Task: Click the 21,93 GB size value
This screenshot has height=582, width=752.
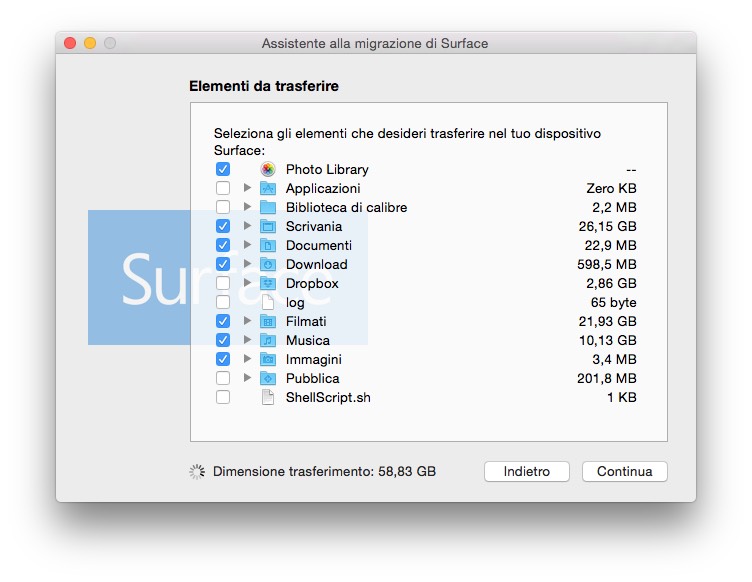Action: 607,321
